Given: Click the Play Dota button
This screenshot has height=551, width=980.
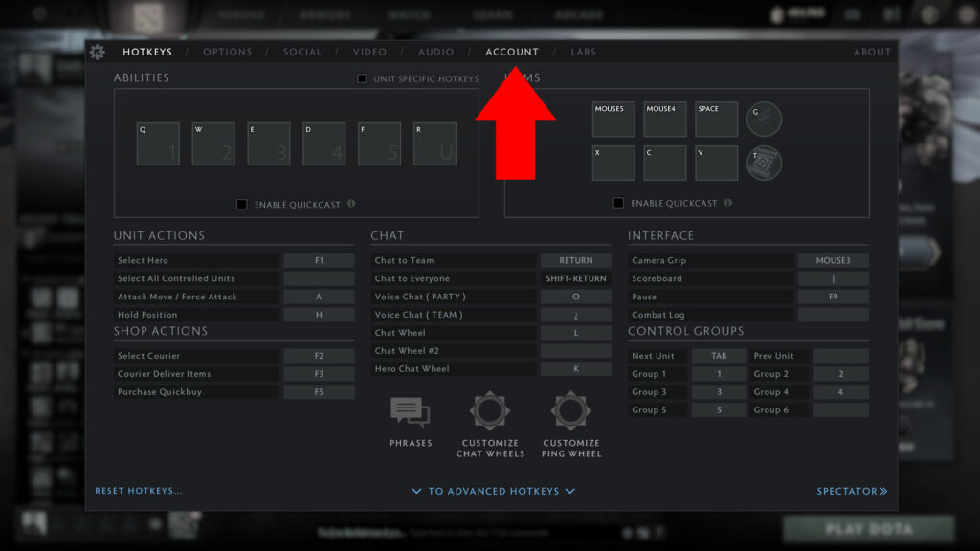Looking at the screenshot, I should point(868,529).
